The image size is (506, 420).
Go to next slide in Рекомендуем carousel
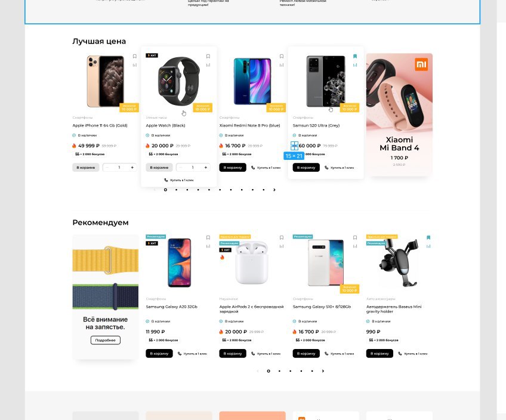323,371
